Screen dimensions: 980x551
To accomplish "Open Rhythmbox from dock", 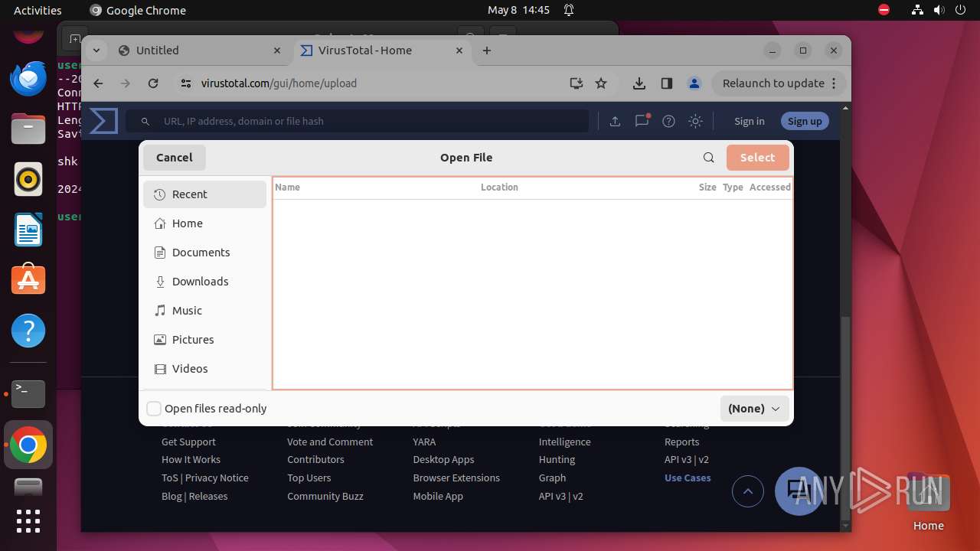I will (28, 179).
